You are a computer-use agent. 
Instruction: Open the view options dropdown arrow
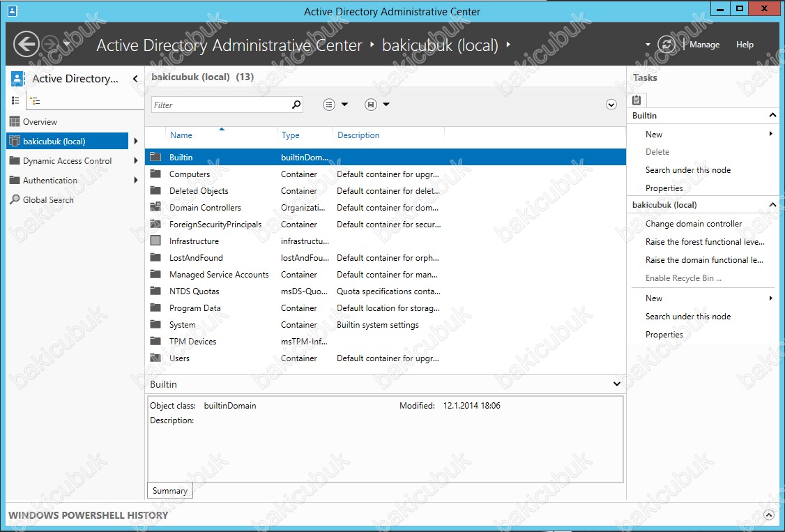[344, 105]
